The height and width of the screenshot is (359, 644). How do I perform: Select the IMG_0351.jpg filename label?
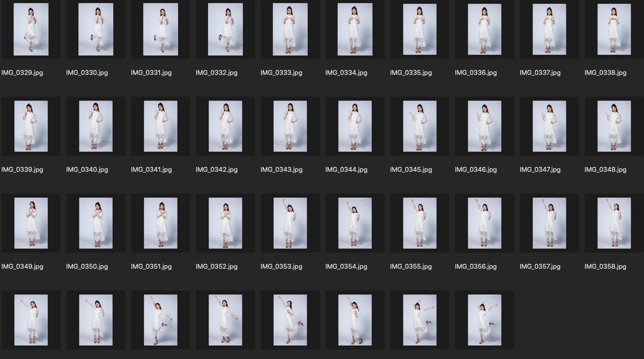151,266
